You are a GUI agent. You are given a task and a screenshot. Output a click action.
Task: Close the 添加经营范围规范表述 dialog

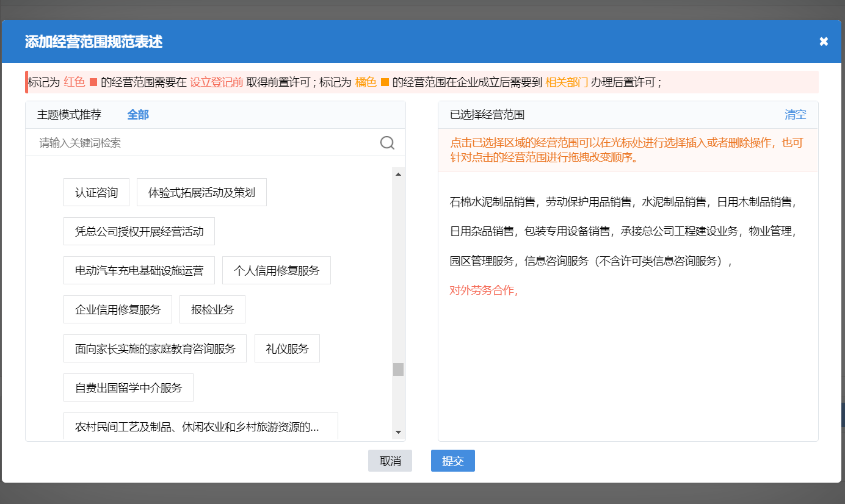(824, 41)
